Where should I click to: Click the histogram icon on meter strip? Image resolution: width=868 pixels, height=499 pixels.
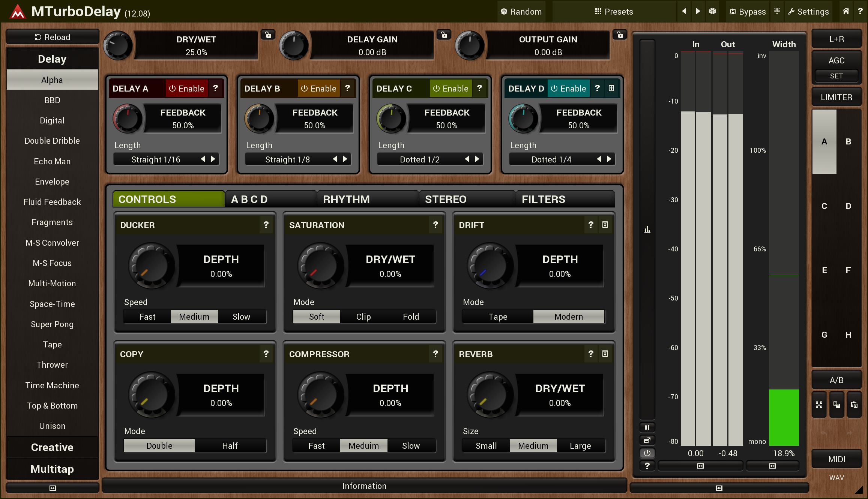tap(647, 229)
